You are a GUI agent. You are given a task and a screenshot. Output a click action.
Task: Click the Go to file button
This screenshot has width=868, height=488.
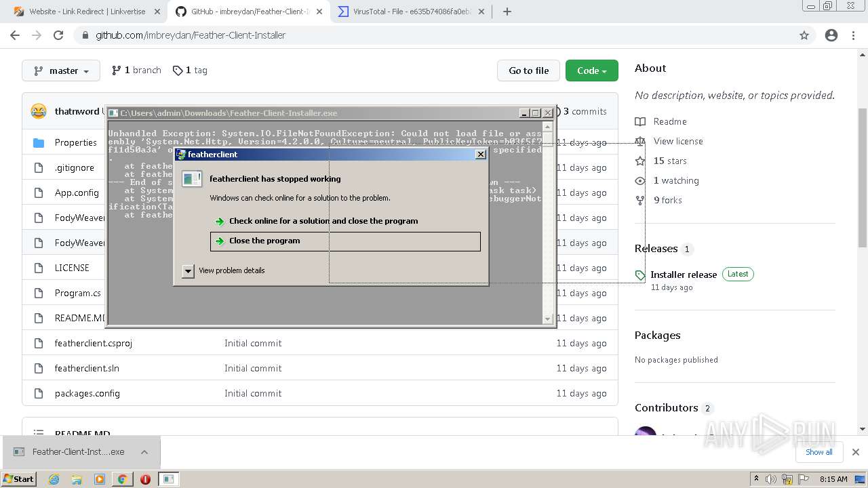pos(529,70)
